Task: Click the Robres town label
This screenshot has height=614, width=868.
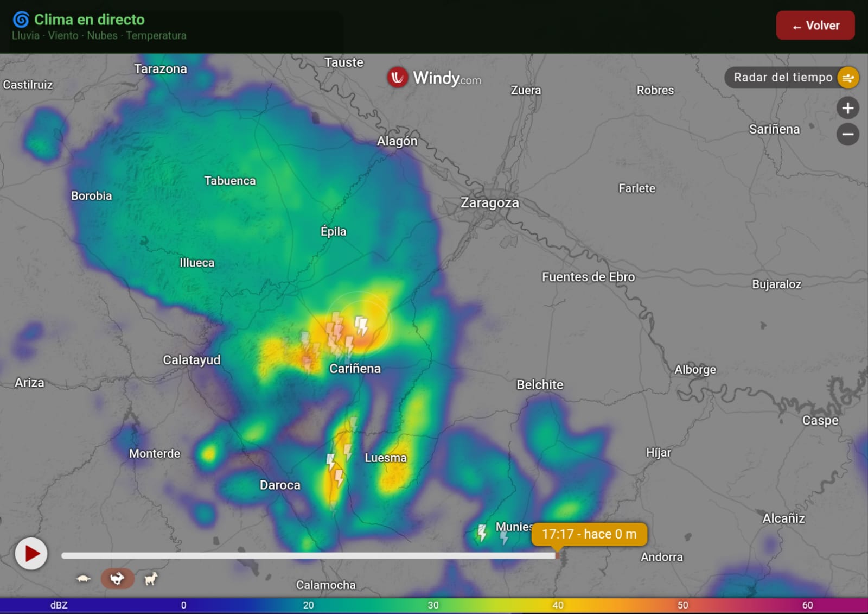Action: click(x=655, y=90)
